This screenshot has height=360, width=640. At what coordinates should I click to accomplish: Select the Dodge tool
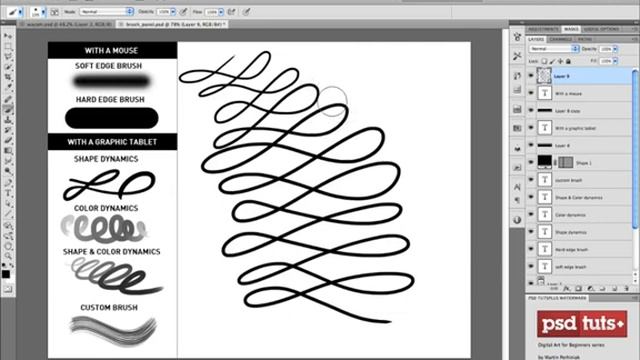pyautogui.click(x=8, y=171)
